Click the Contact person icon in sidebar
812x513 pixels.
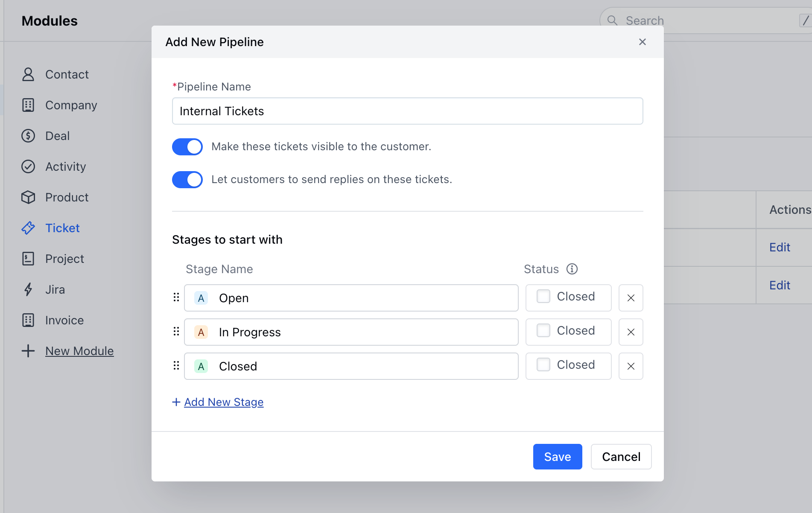click(28, 74)
